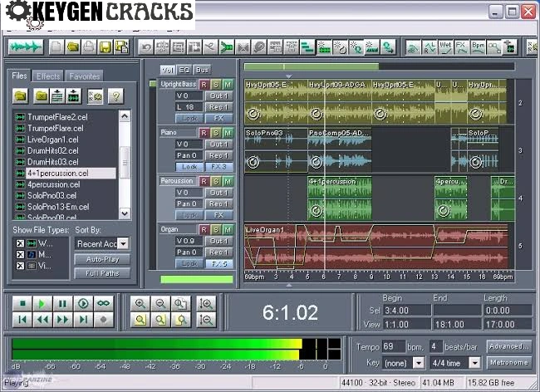This screenshot has width=540, height=392.
Task: Click the Save icon in the top toolbar
Action: [106, 46]
